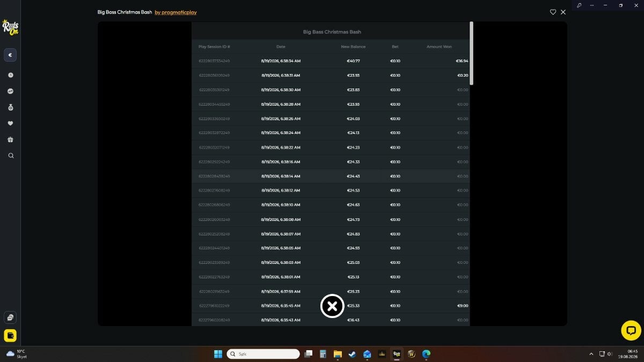644x362 pixels.
Task: Add game to favorites with heart icon
Action: coord(553,12)
